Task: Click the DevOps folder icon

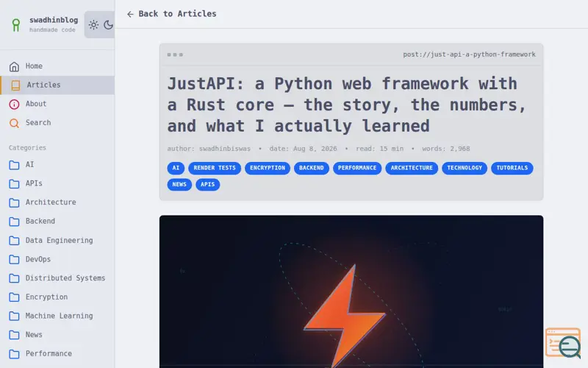Action: click(x=14, y=260)
